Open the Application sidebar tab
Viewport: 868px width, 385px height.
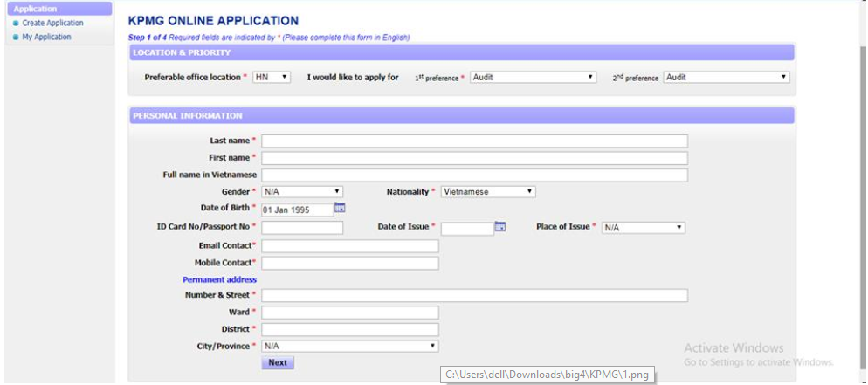click(58, 9)
